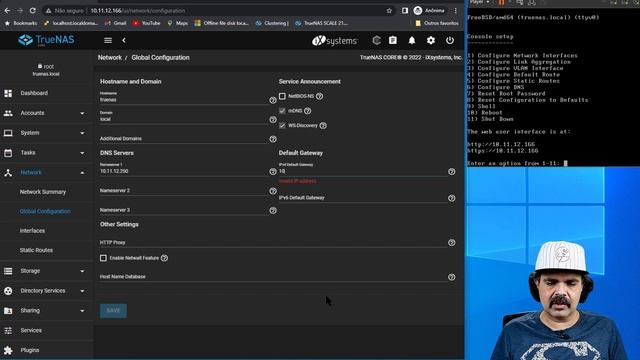Expand the Storage menu arrow

point(82,271)
